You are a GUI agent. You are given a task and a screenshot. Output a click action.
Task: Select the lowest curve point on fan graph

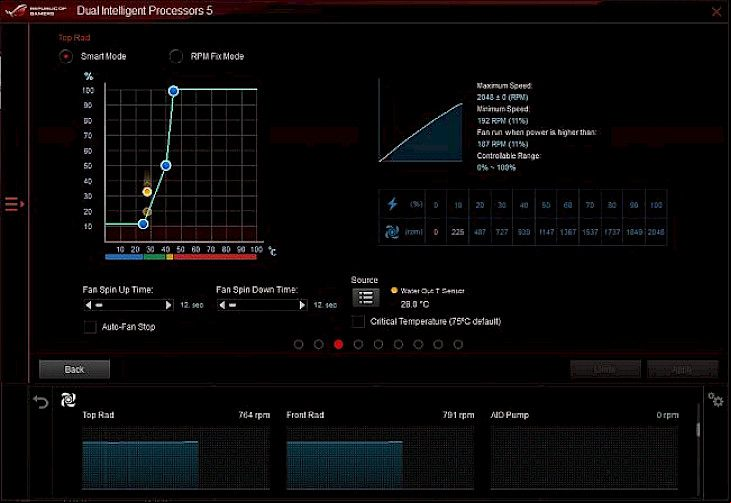[x=144, y=224]
